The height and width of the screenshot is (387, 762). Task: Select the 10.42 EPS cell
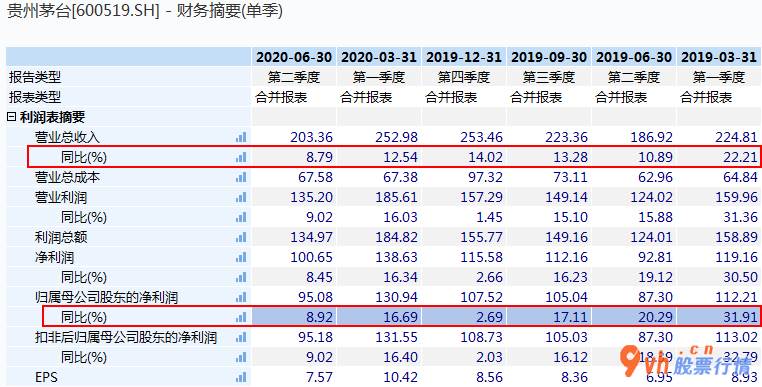point(379,377)
